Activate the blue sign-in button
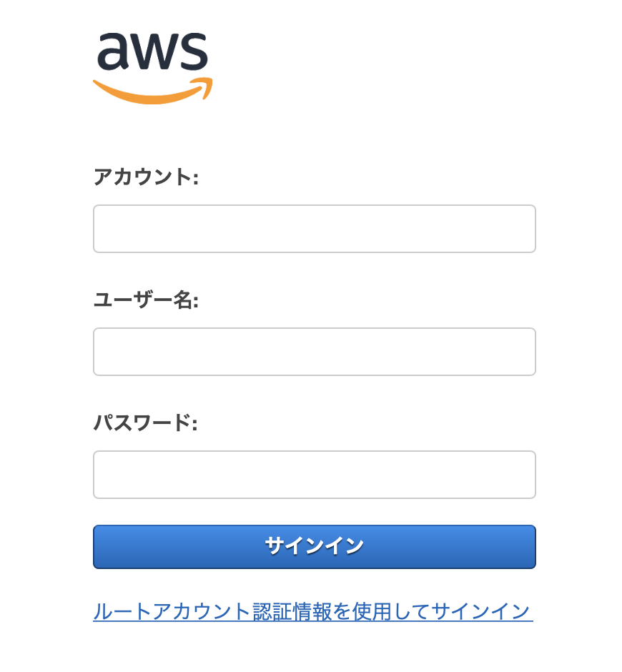This screenshot has height=672, width=622. [314, 546]
